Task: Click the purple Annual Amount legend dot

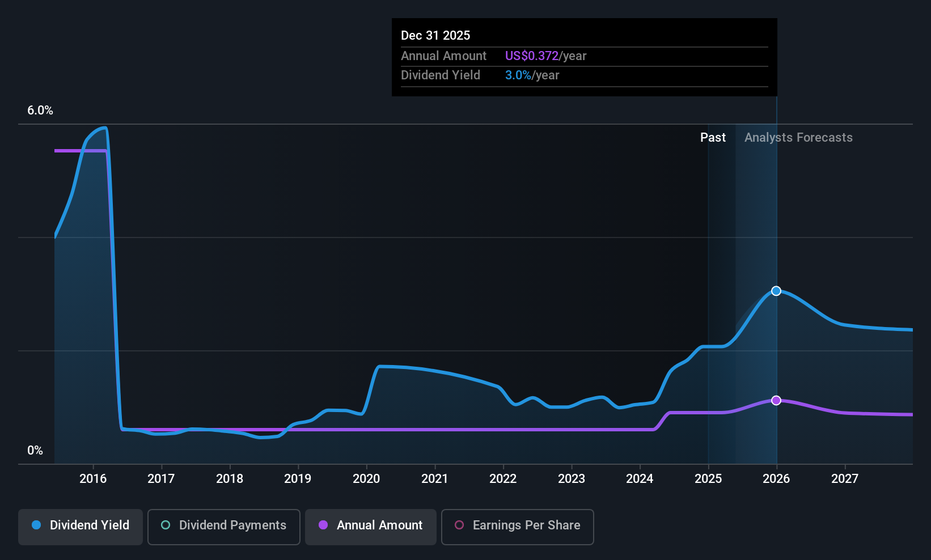Action: click(323, 525)
